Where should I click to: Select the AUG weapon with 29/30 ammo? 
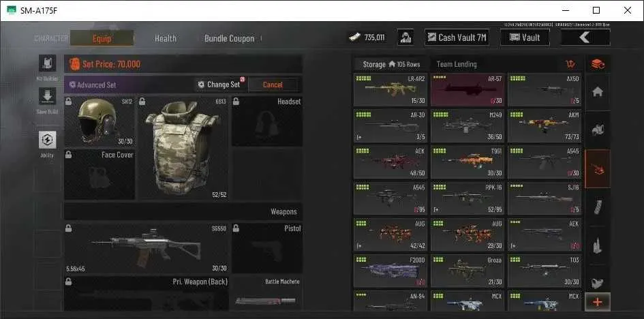coord(467,234)
